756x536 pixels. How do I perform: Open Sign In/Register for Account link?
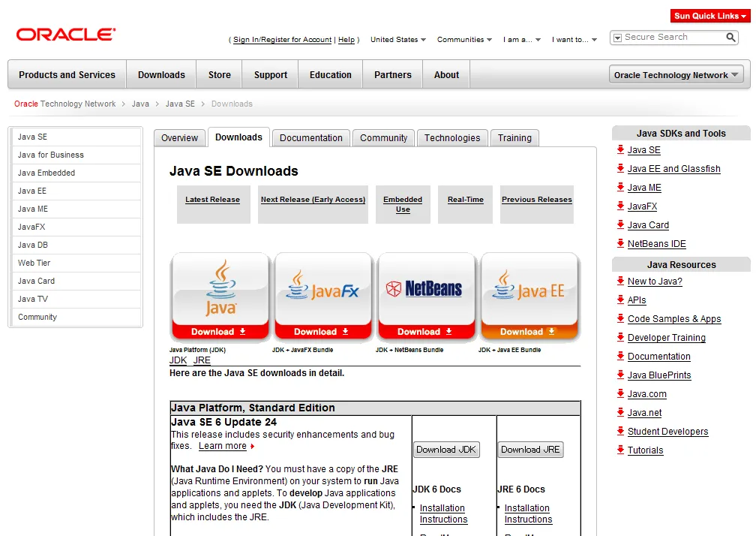click(x=282, y=40)
